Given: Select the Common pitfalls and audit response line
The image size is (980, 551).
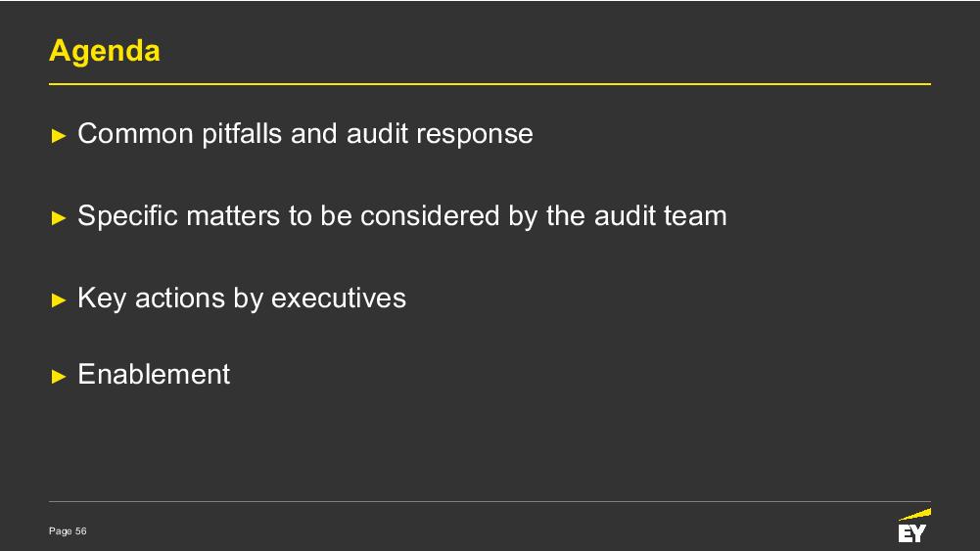Looking at the screenshot, I should (305, 134).
